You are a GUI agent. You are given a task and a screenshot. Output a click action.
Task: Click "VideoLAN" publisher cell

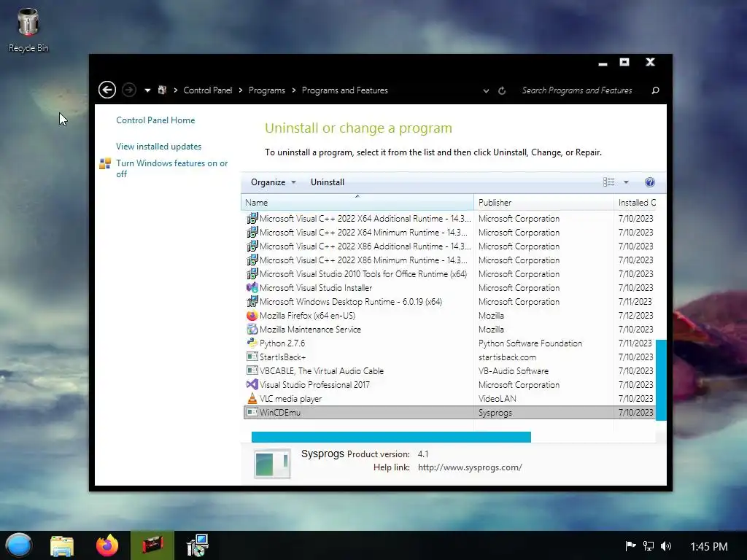tap(497, 398)
